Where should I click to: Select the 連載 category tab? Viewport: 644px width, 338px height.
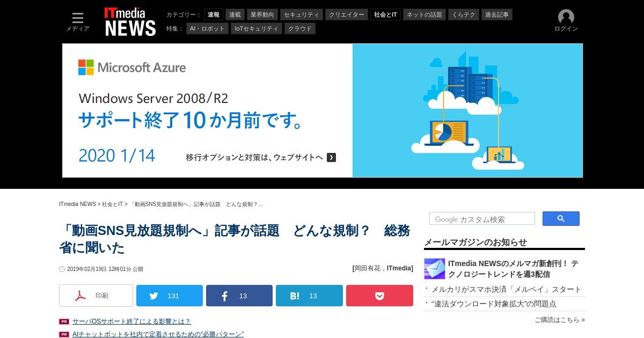point(235,14)
